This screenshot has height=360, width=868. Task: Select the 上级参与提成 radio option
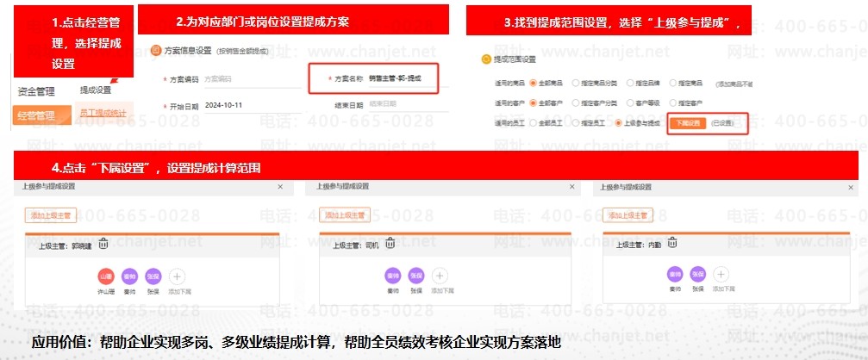pyautogui.click(x=619, y=123)
